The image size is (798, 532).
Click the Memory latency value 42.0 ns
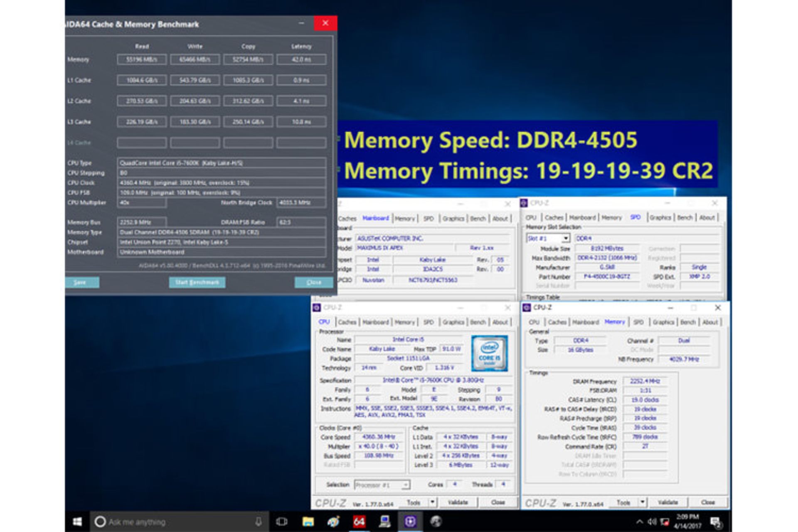301,59
